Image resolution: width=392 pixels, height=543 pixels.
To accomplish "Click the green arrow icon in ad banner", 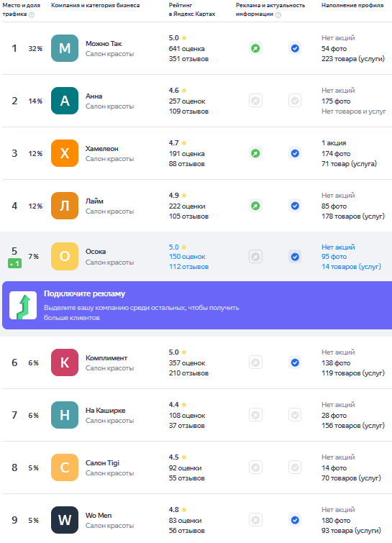I will [x=23, y=305].
